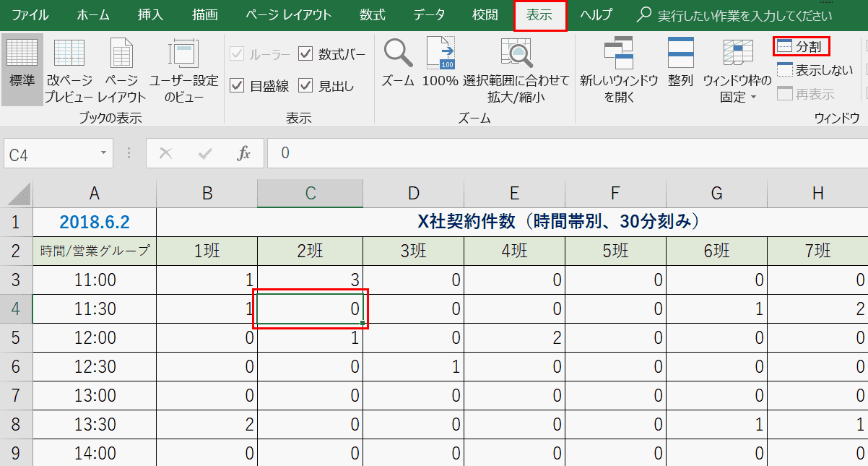
Task: Click inside the formula bar field
Action: pyautogui.click(x=568, y=153)
